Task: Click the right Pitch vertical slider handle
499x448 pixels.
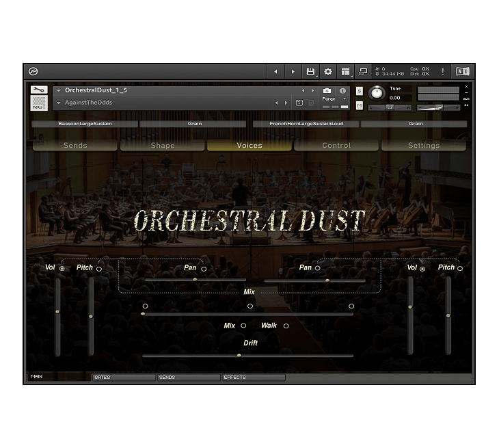Action: [x=448, y=315]
